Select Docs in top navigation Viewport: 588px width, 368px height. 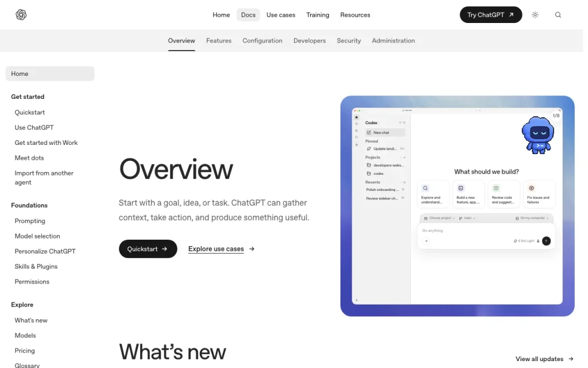pos(248,14)
